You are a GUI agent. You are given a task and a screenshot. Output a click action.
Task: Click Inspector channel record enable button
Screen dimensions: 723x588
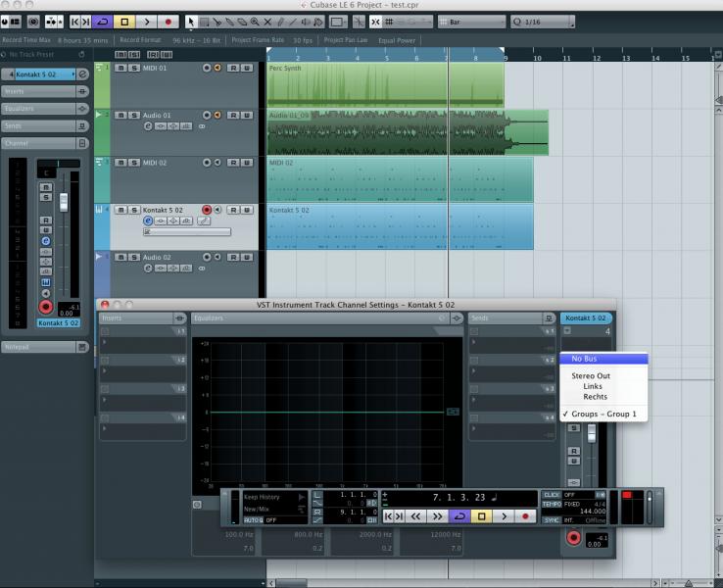[46, 307]
